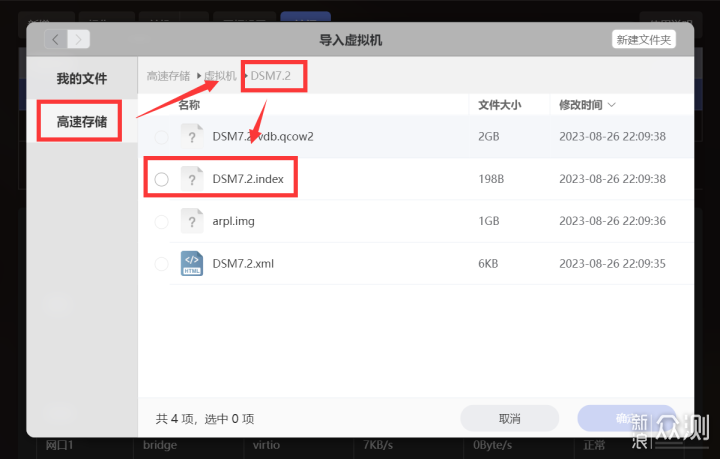720x459 pixels.
Task: Select the DSM7.2.index radio button
Action: 161,179
